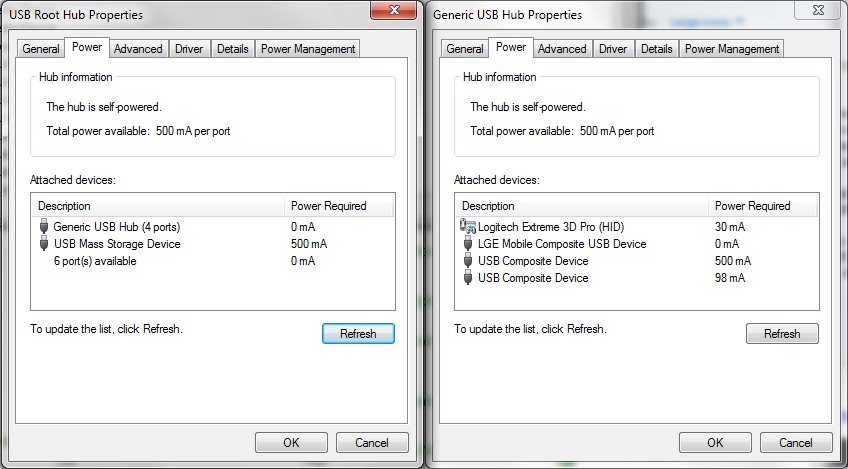The height and width of the screenshot is (469, 848).
Task: Sort by Power Required column in Generic Hub list
Action: tap(762, 206)
